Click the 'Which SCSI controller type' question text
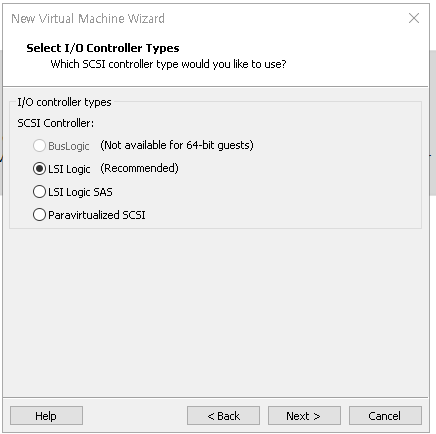436x434 pixels. tap(168, 64)
